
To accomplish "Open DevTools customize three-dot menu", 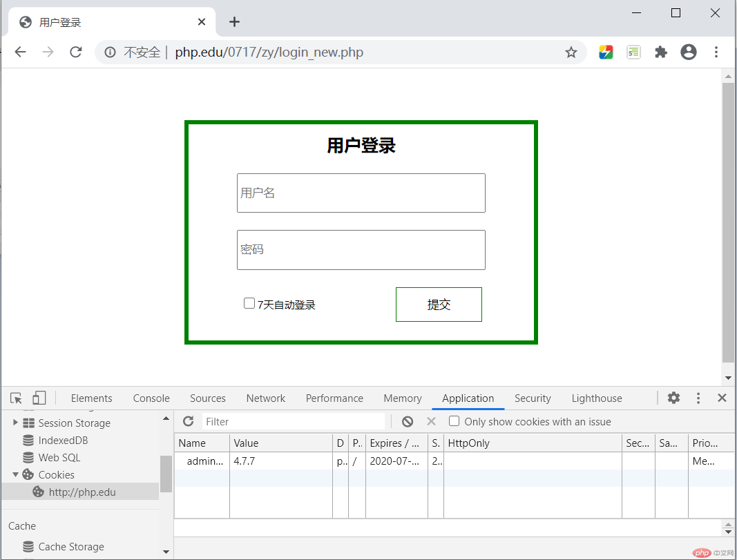I will pyautogui.click(x=698, y=398).
